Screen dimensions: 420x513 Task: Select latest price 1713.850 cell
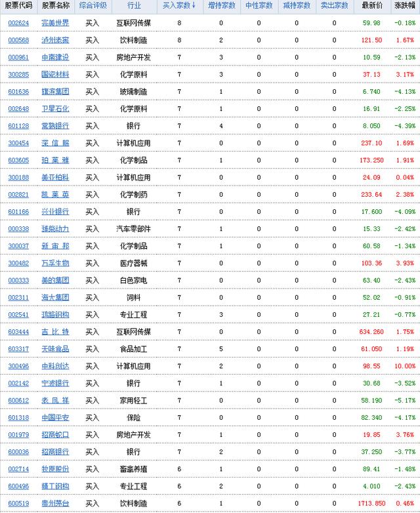[371, 504]
